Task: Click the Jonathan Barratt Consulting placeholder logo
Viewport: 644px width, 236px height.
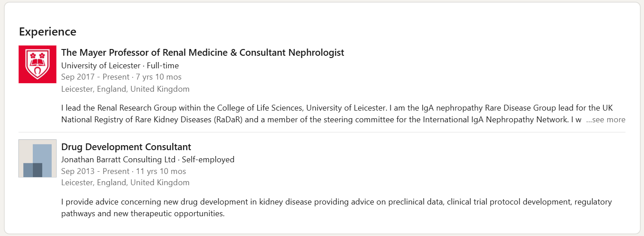Action: 37,158
